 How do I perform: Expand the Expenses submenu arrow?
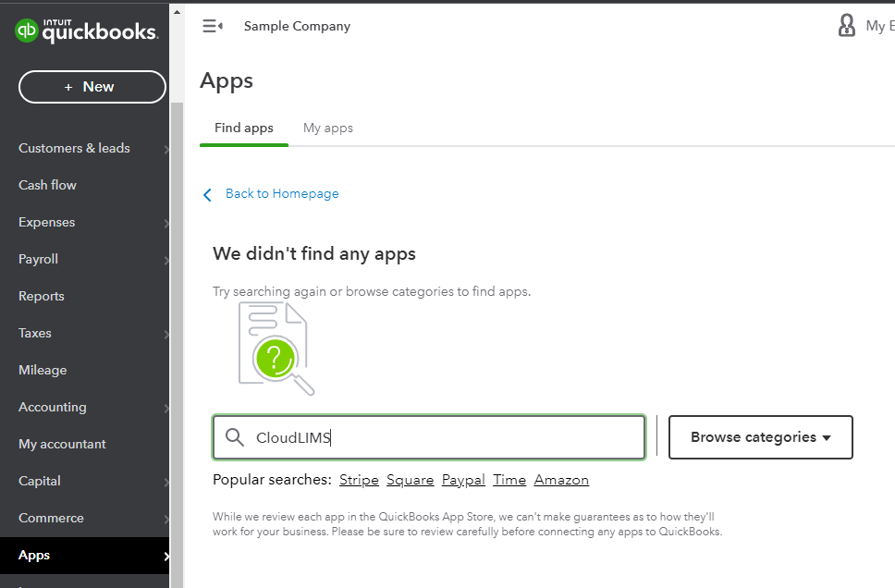pyautogui.click(x=166, y=224)
